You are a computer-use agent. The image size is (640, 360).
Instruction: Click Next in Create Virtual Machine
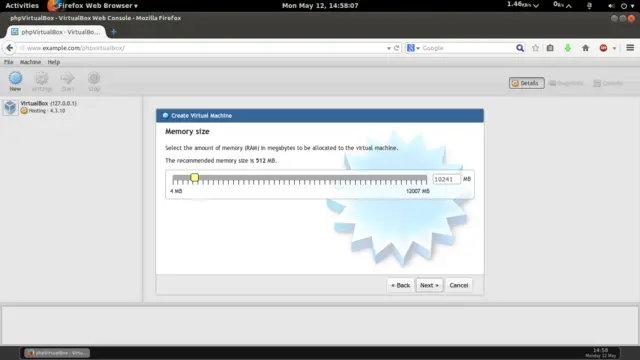[x=429, y=285]
